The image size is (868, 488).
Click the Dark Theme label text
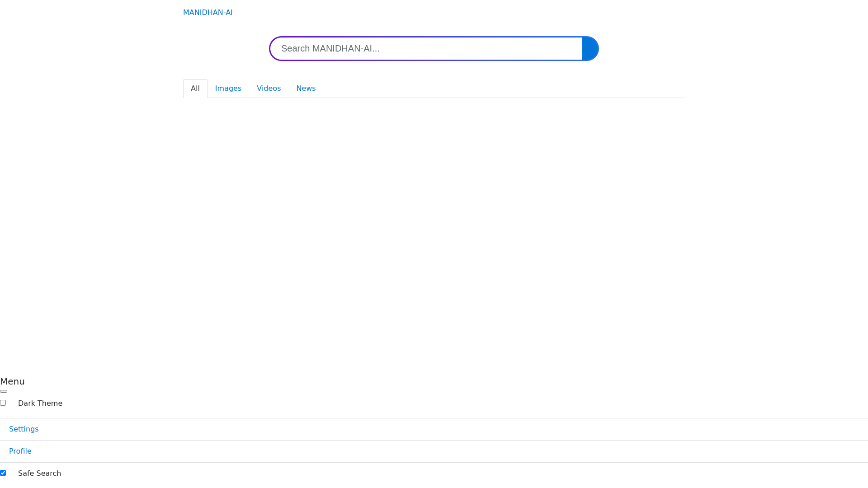pyautogui.click(x=40, y=404)
